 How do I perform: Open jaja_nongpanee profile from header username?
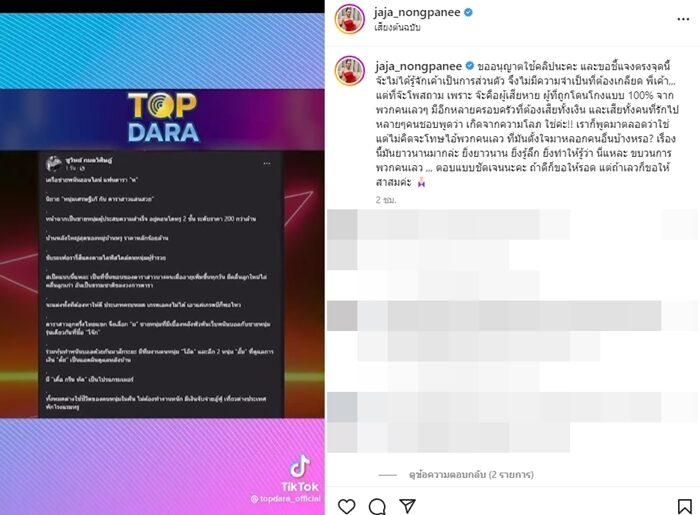[417, 12]
